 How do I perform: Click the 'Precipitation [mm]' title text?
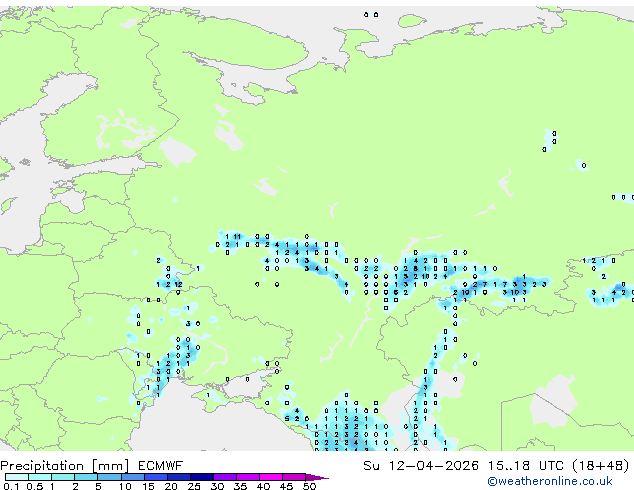[65, 466]
